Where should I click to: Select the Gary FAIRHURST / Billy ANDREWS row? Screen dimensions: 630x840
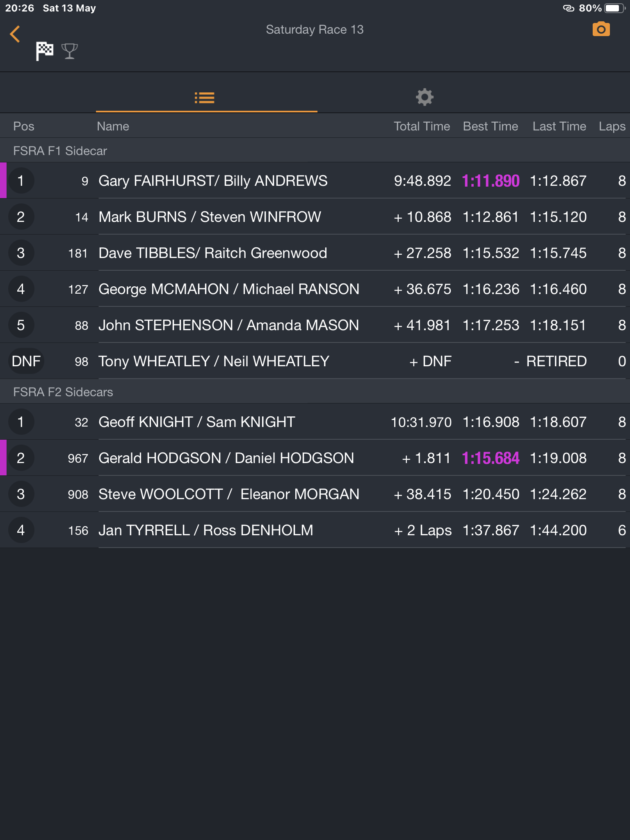(x=315, y=180)
